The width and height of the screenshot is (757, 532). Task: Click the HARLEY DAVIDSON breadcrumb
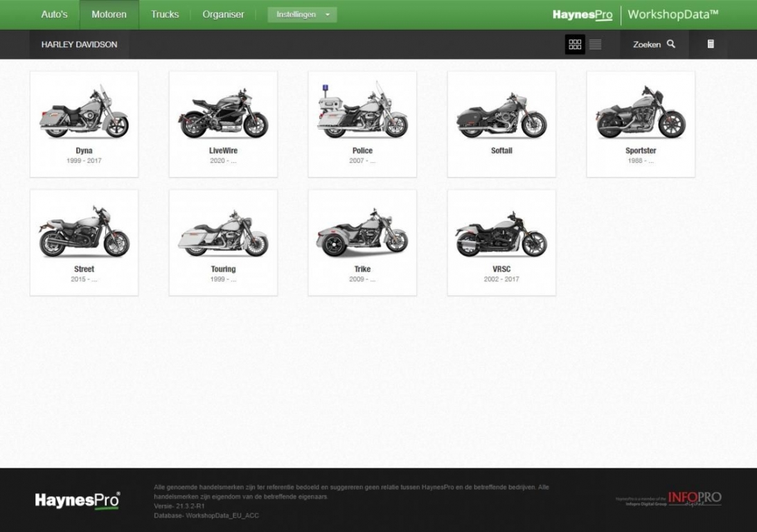tap(79, 44)
